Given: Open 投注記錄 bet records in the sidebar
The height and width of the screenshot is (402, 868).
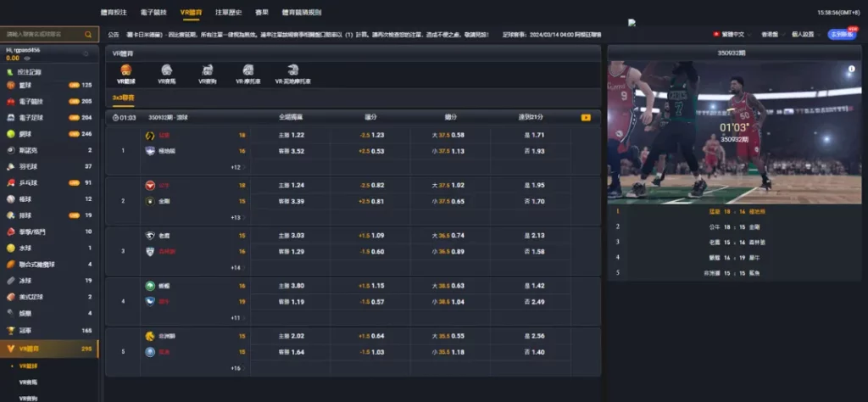Looking at the screenshot, I should [x=49, y=72].
